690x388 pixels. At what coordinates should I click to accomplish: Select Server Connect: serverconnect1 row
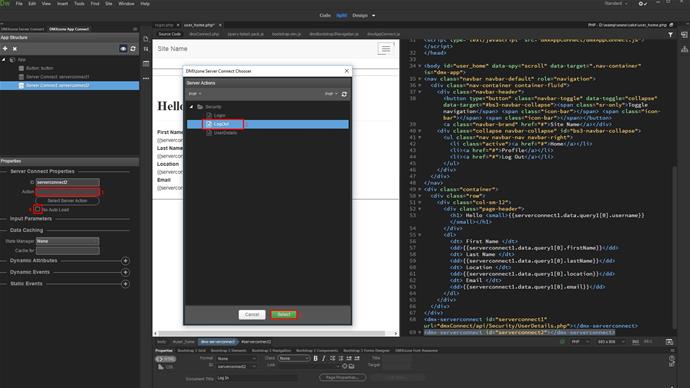(x=70, y=77)
